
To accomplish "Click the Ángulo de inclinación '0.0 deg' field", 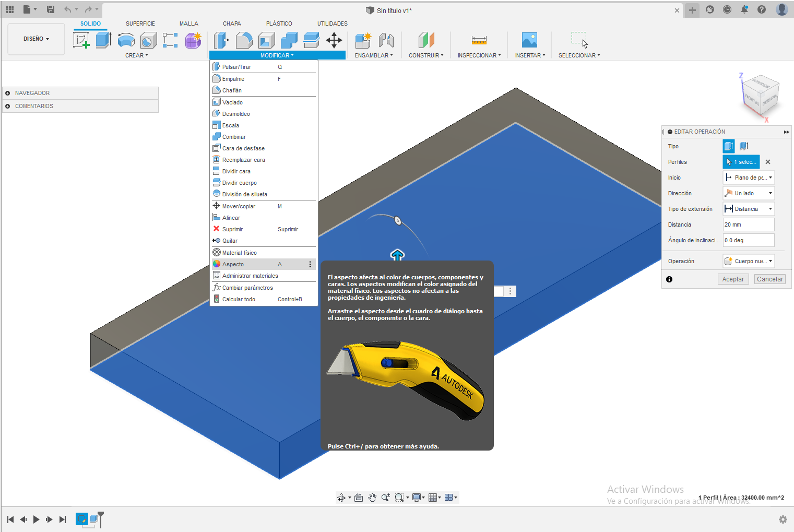I will (749, 240).
